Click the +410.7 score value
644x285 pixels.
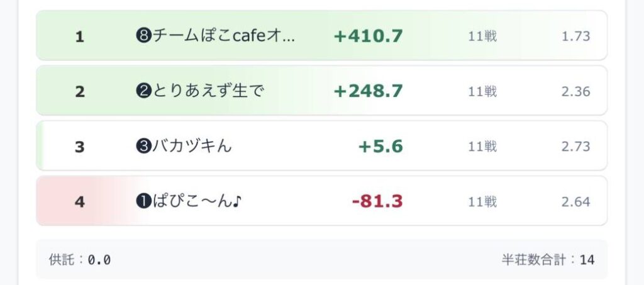coord(368,36)
